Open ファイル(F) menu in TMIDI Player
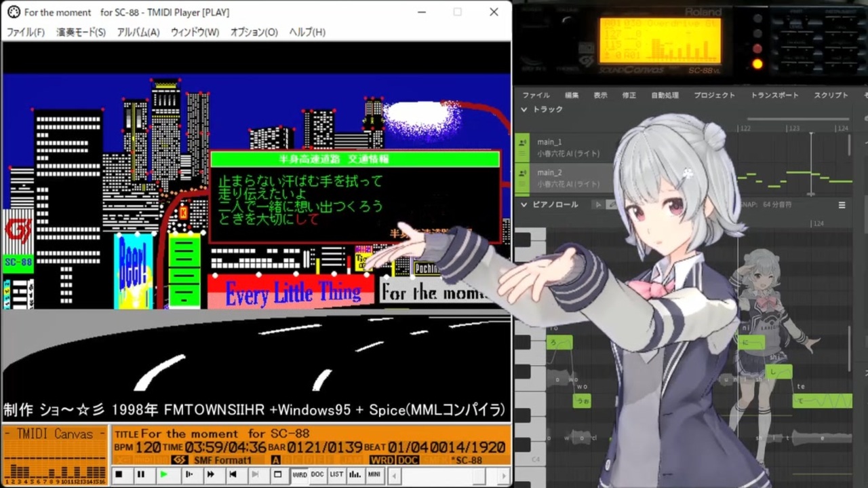Screen dimensions: 868x488 (x=25, y=32)
